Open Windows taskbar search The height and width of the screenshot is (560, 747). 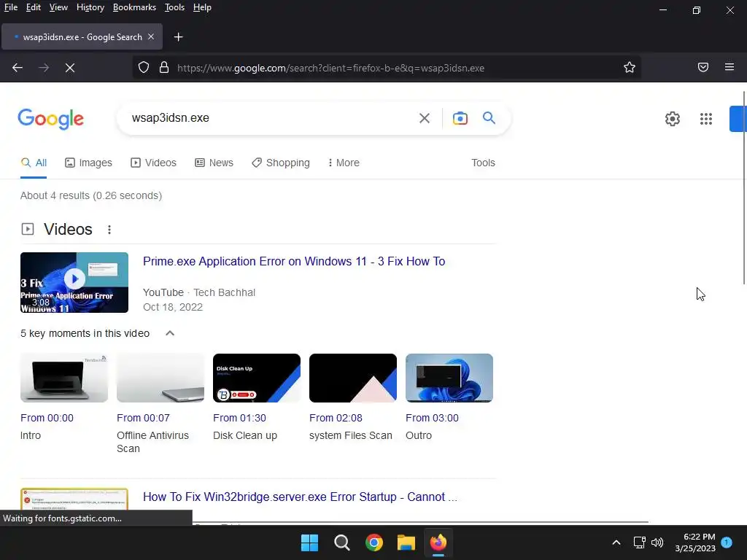[342, 542]
